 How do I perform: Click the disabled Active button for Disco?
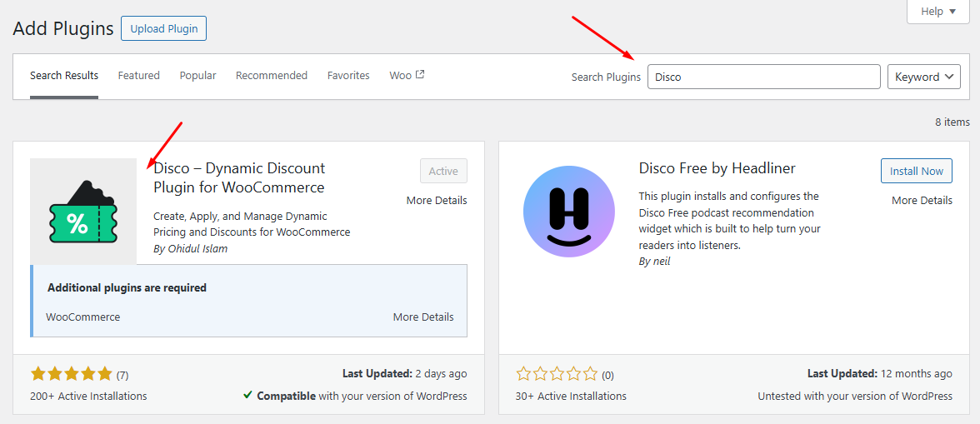[x=443, y=171]
